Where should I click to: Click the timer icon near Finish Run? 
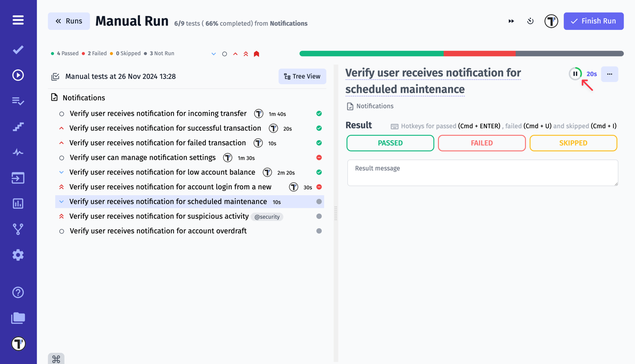click(x=530, y=21)
